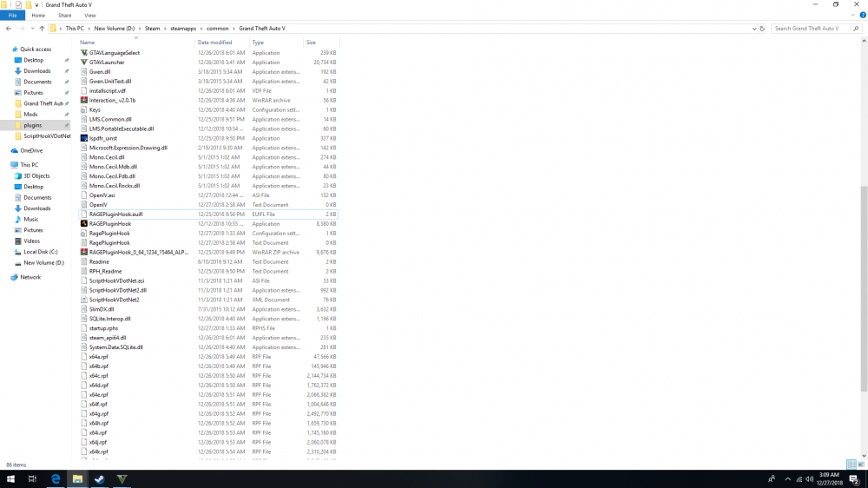868x488 pixels.
Task: Open Microsoft Edge from the taskbar
Action: [56, 479]
